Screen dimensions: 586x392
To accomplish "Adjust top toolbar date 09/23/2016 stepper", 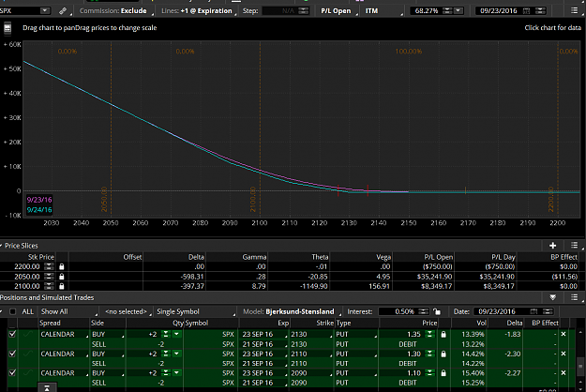I will point(540,11).
